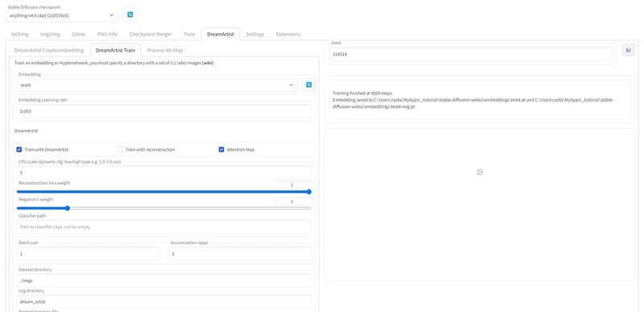Open the Checkpoint Merger tab
This screenshot has height=312, width=644.
151,34
